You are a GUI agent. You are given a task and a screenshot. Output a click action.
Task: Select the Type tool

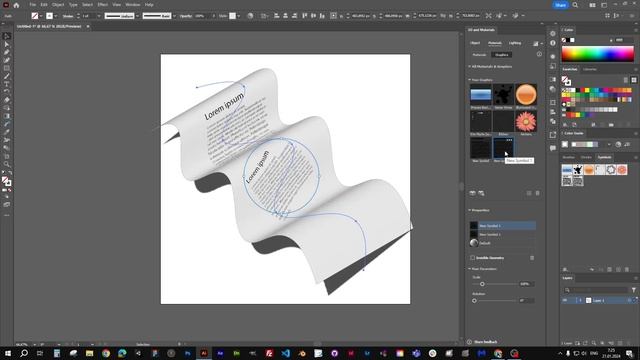(7, 84)
